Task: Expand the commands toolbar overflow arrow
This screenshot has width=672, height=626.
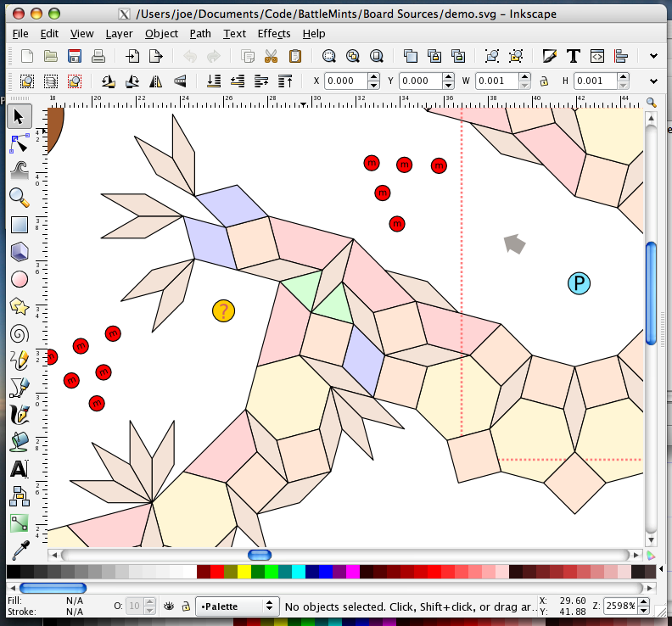Action: pos(653,56)
